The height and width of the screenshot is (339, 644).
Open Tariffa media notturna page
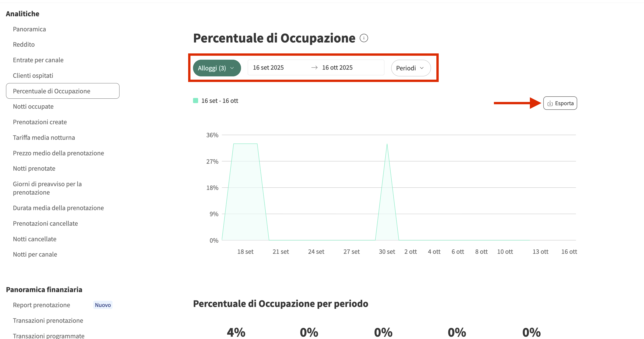tap(44, 137)
